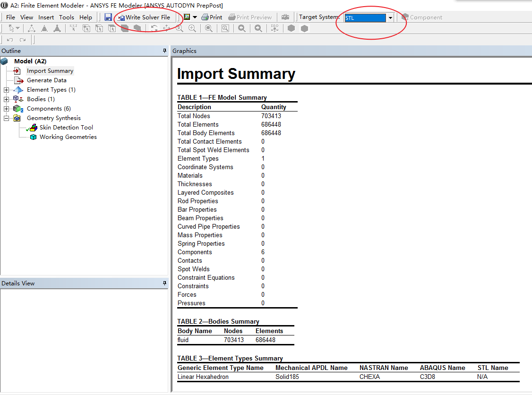Image resolution: width=532 pixels, height=395 pixels.
Task: Click the Print button
Action: tap(212, 17)
